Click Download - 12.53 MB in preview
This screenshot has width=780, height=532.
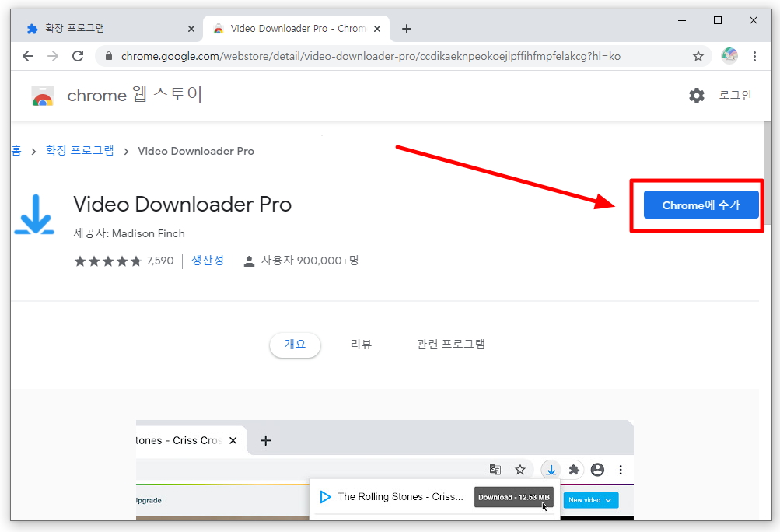pos(514,497)
